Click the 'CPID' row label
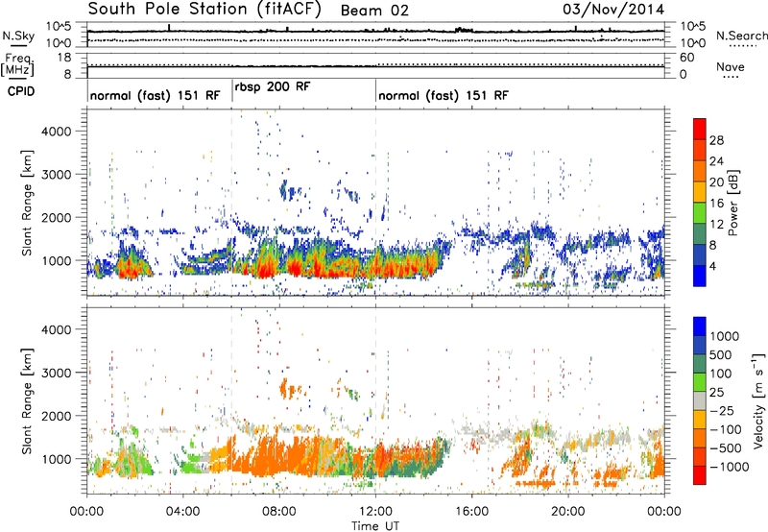This screenshot has height=532, width=768. [20, 91]
